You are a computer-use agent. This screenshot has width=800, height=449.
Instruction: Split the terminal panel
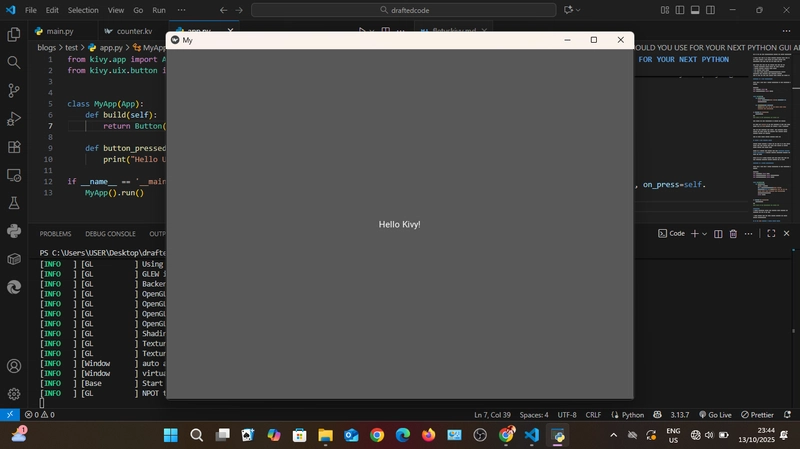719,233
